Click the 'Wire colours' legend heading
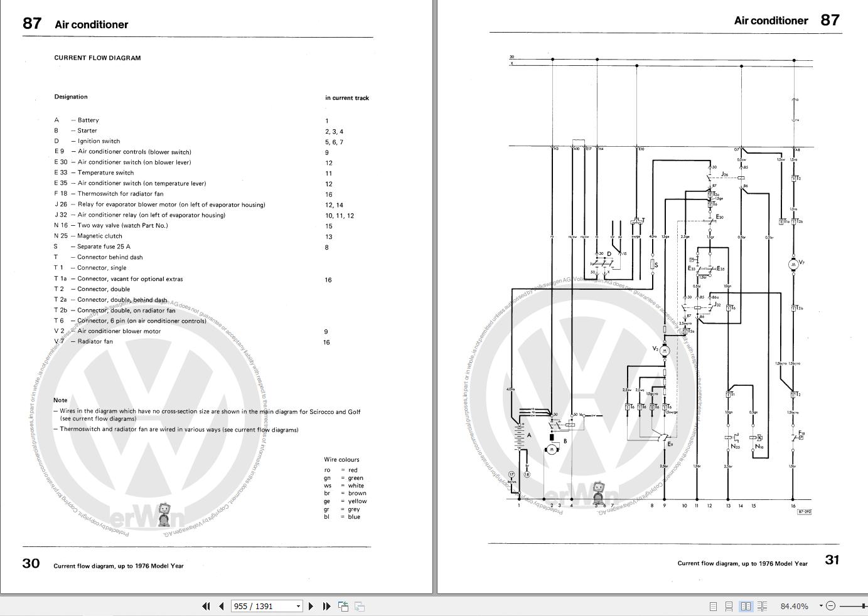Screen dimensions: 868x616 tap(341, 460)
